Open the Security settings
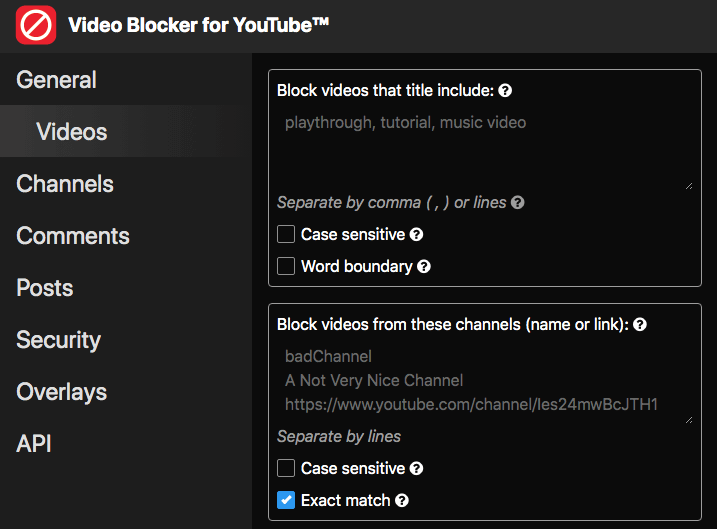The height and width of the screenshot is (529, 717). [x=58, y=340]
